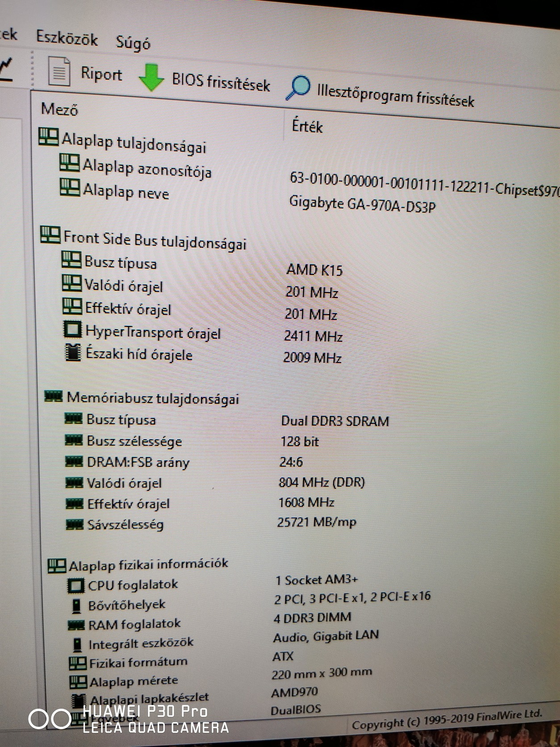Click the DRAM:FSB arány RAM icon

pos(74,462)
